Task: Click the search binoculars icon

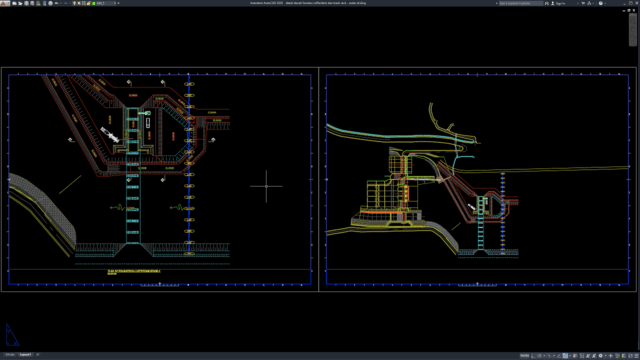Action: 547,3
